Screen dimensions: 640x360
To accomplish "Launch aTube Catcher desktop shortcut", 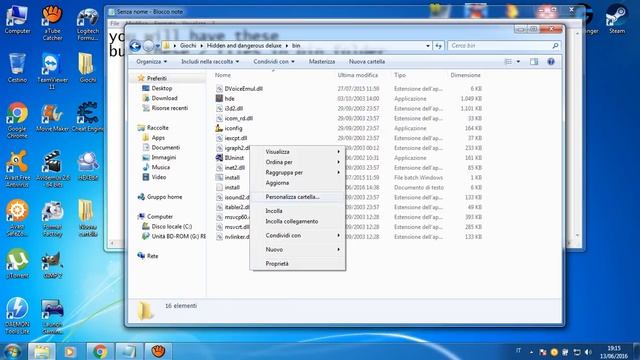I will tap(52, 22).
